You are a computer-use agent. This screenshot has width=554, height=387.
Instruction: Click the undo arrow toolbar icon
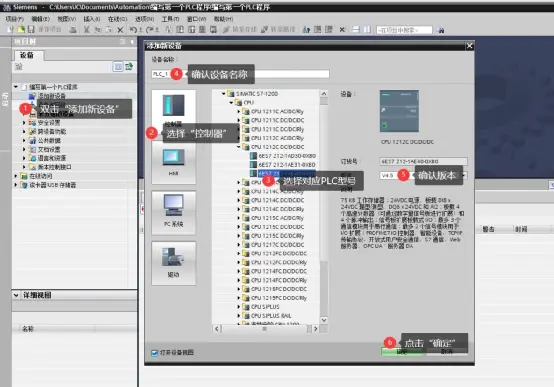click(x=133, y=30)
